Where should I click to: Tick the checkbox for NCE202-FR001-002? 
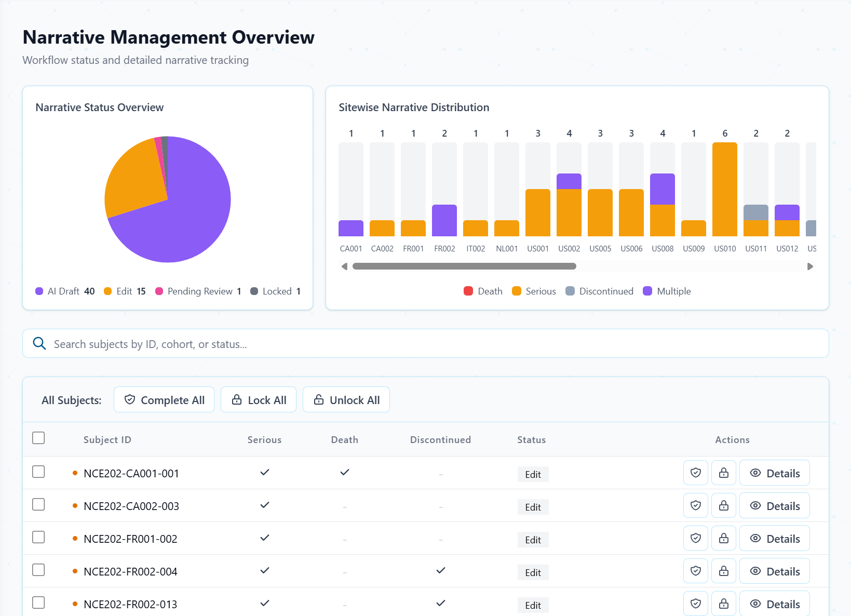(x=38, y=537)
